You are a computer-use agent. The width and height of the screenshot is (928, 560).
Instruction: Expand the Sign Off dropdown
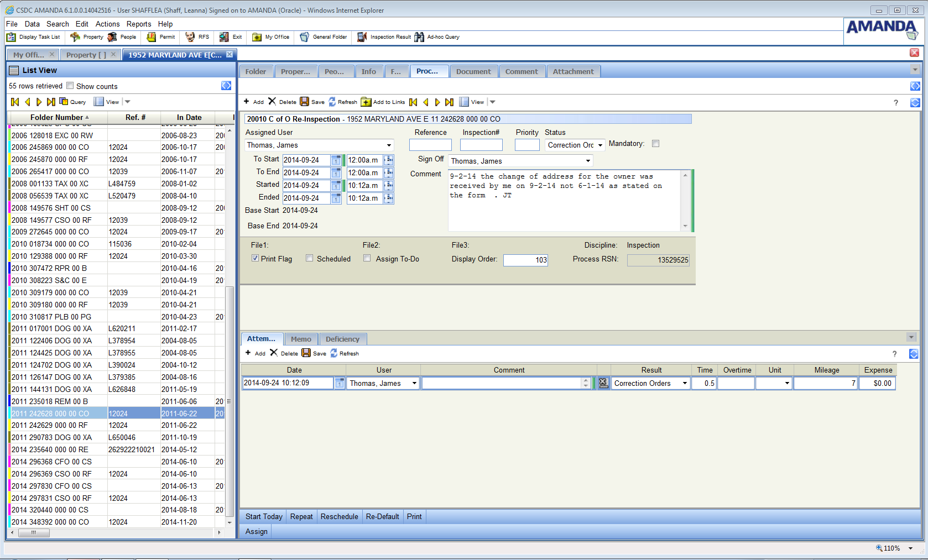point(588,161)
